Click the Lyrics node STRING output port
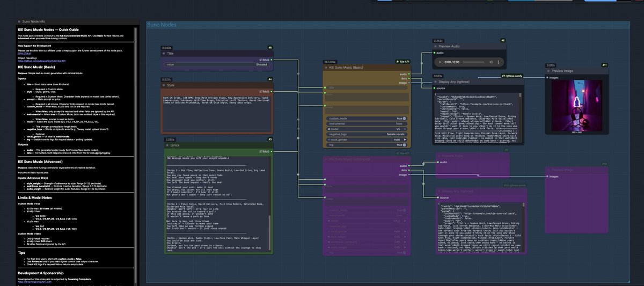 coord(272,152)
